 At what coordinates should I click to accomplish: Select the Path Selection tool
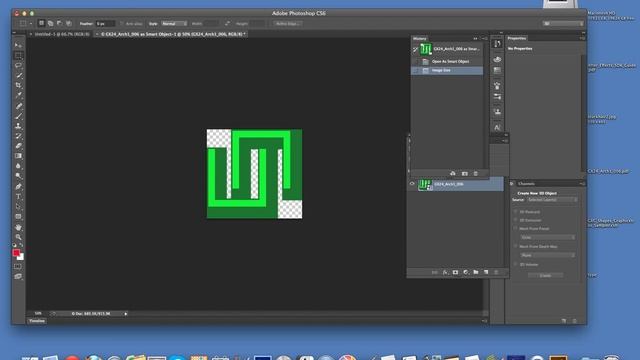point(18,207)
